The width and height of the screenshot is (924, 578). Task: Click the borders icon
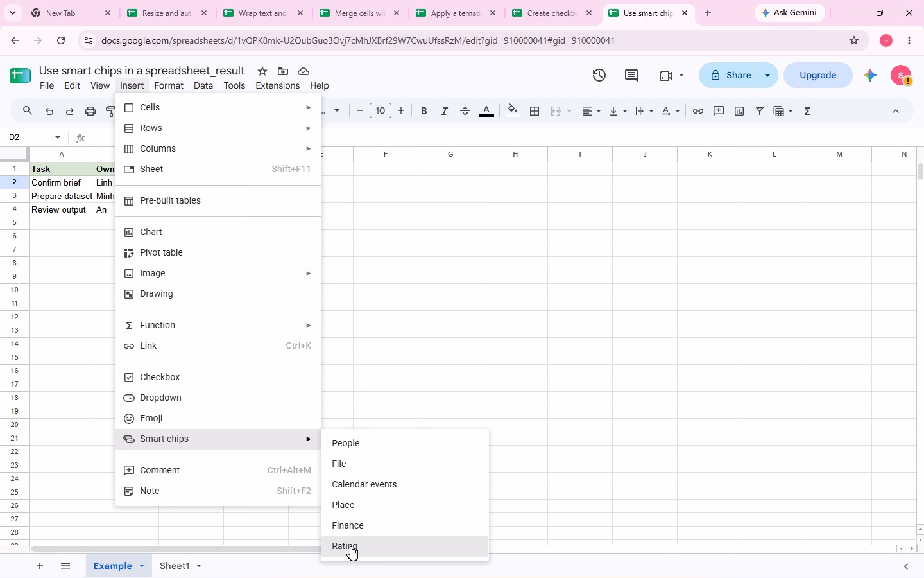click(x=535, y=111)
